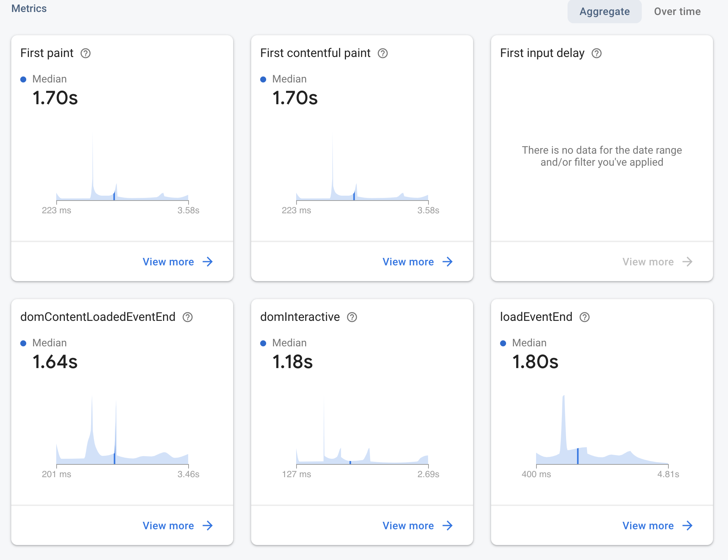Viewport: 728px width, 560px height.
Task: Click the 1.18s median value
Action: (x=292, y=362)
